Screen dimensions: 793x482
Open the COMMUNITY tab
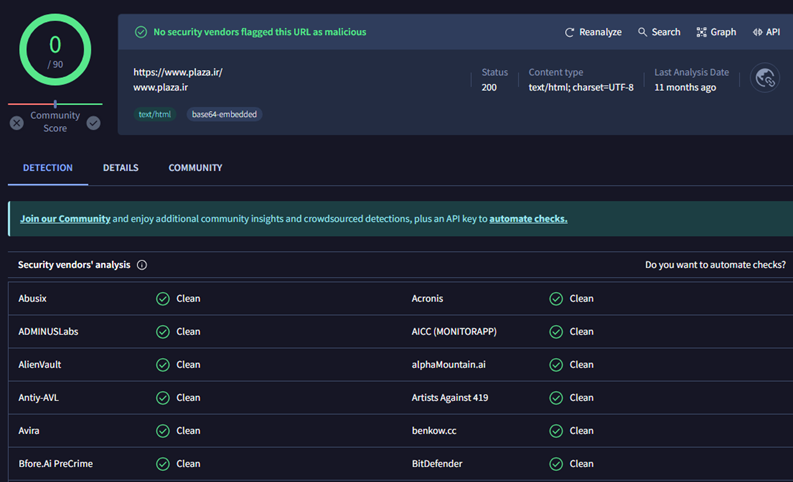point(195,168)
